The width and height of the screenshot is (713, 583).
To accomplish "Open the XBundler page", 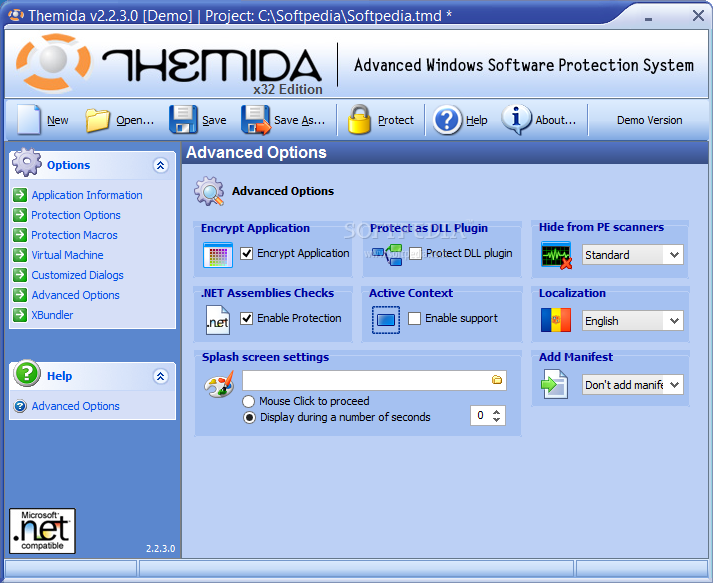I will click(x=52, y=315).
